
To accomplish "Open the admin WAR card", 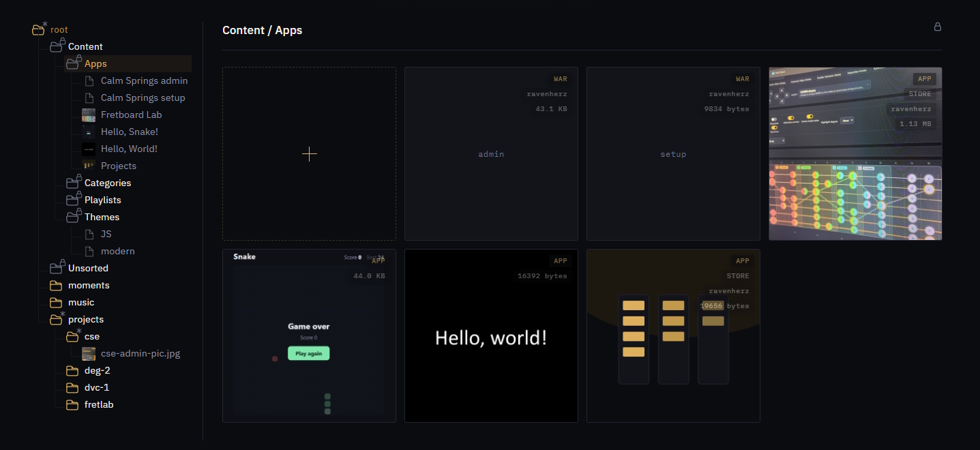I will pyautogui.click(x=491, y=153).
